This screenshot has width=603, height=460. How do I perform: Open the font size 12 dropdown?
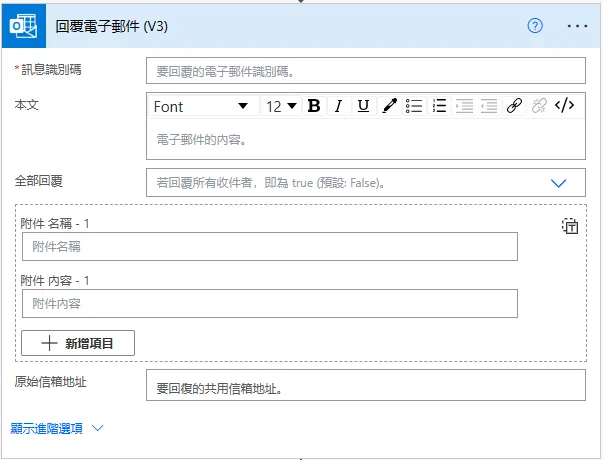point(281,106)
